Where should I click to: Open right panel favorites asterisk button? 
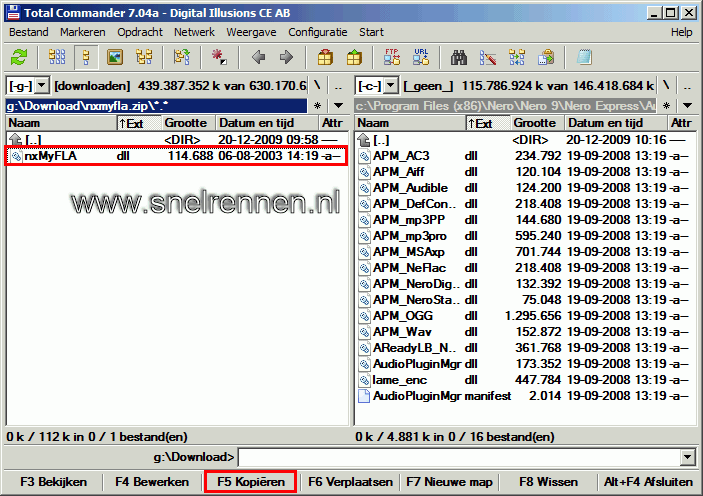pos(666,106)
